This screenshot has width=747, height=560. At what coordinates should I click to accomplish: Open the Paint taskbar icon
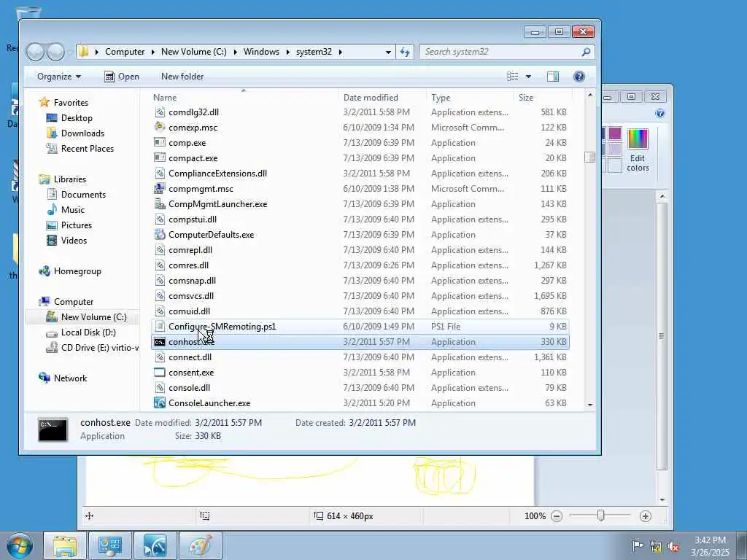(x=201, y=545)
